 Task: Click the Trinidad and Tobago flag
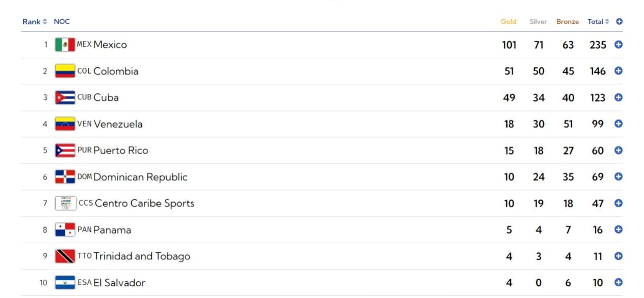65,256
